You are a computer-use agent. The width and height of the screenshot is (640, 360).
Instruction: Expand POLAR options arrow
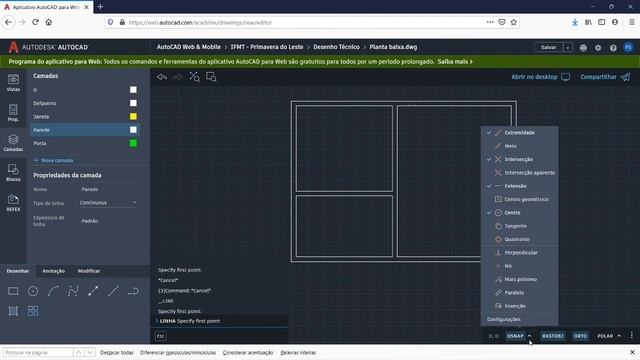click(619, 336)
